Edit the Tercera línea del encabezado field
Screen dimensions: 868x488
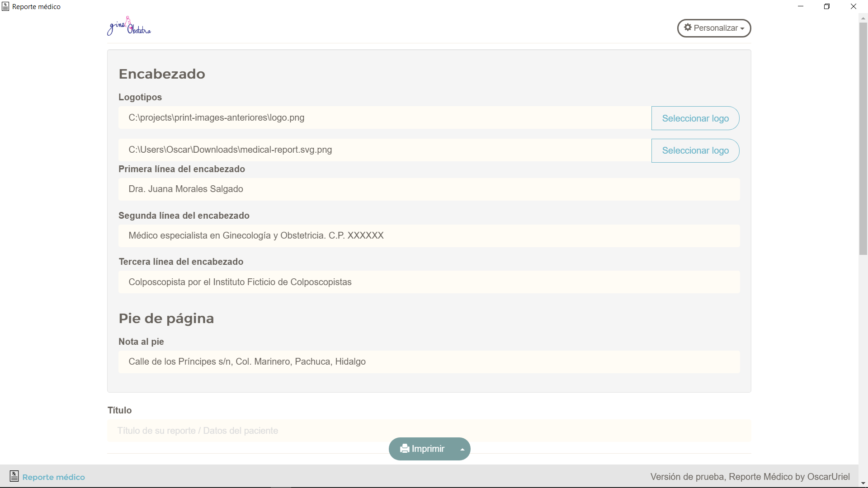429,282
